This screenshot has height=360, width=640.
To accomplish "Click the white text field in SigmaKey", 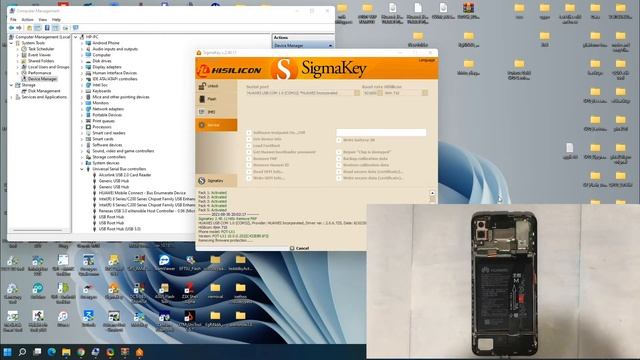I will point(381,132).
